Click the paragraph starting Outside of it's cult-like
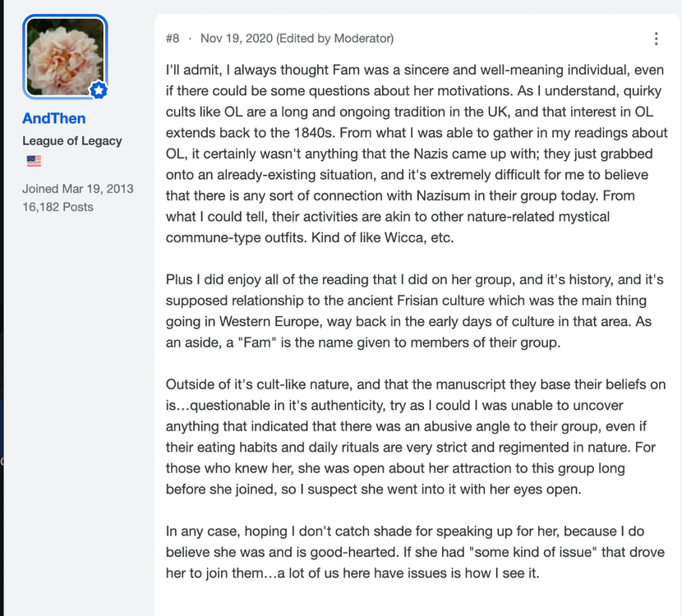682x616 pixels. (416, 437)
